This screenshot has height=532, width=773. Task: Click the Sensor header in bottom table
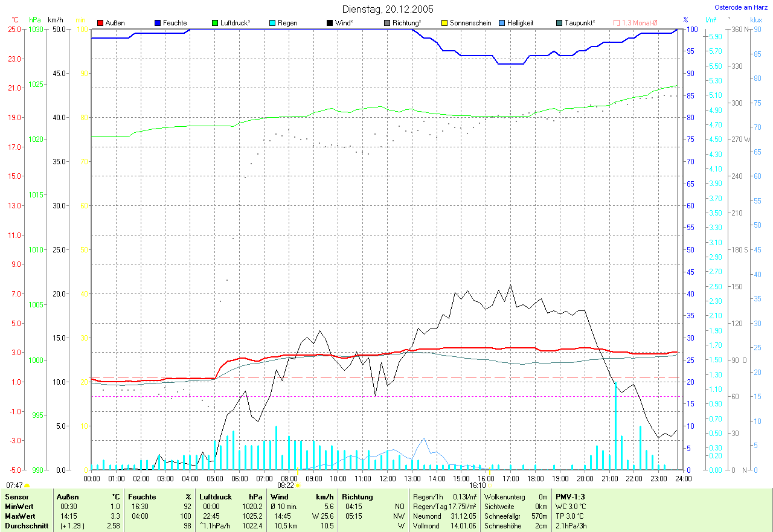16,496
